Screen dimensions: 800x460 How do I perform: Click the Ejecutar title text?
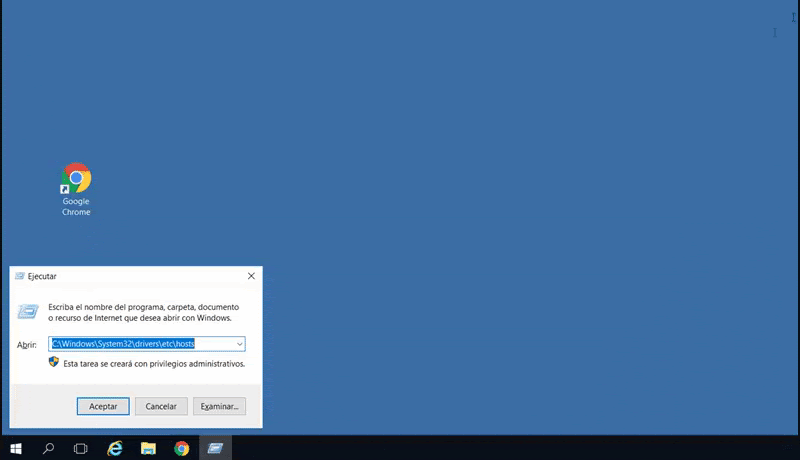42,276
